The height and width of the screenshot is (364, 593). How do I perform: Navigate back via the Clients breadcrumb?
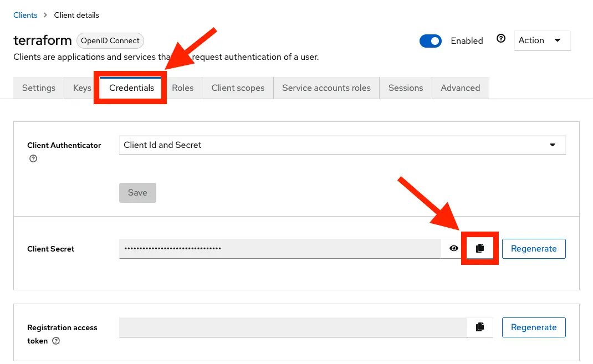[25, 15]
